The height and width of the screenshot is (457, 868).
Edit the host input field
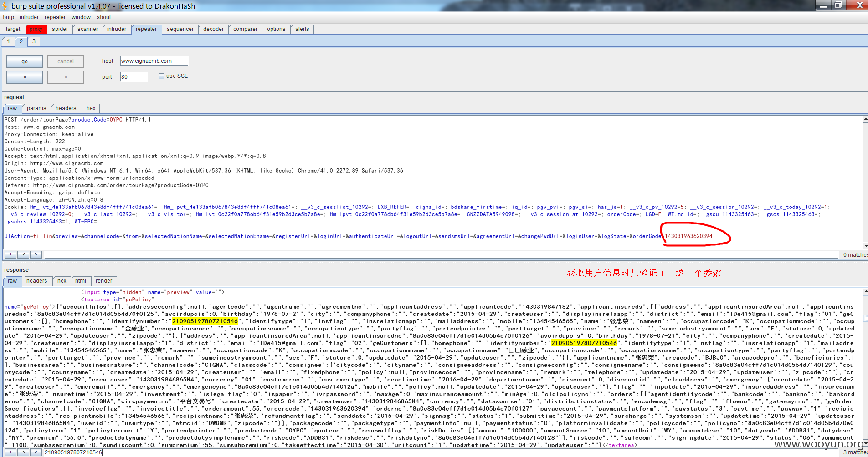coord(154,61)
